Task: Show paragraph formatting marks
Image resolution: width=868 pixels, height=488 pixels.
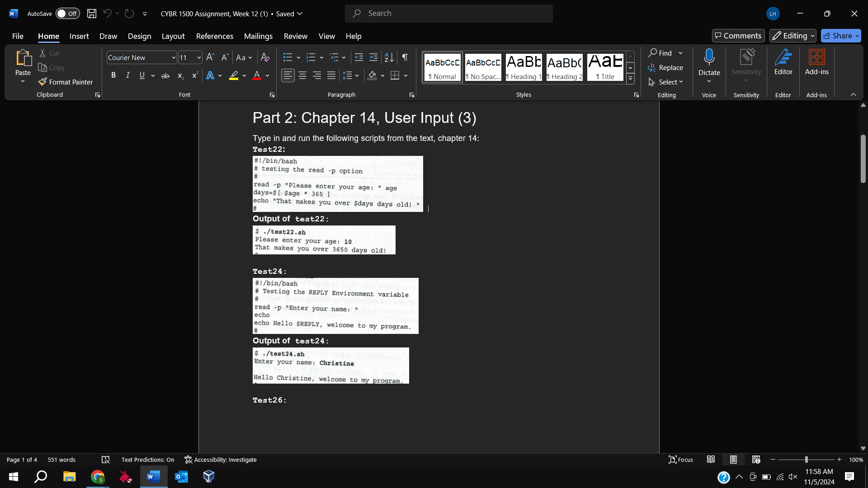Action: click(404, 57)
